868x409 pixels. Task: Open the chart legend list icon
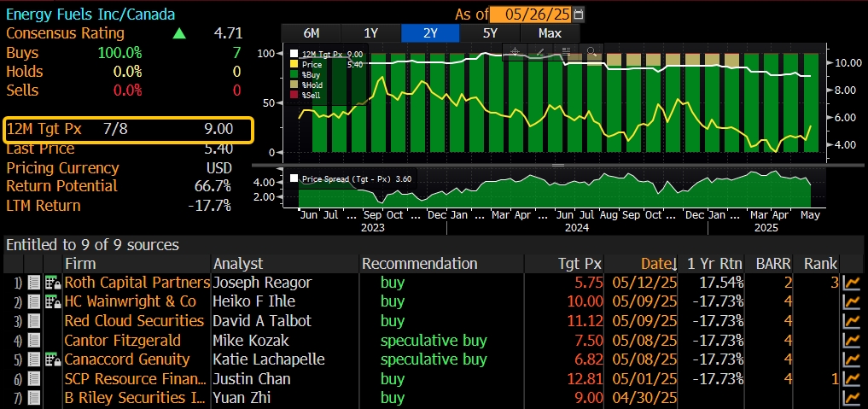[x=565, y=51]
